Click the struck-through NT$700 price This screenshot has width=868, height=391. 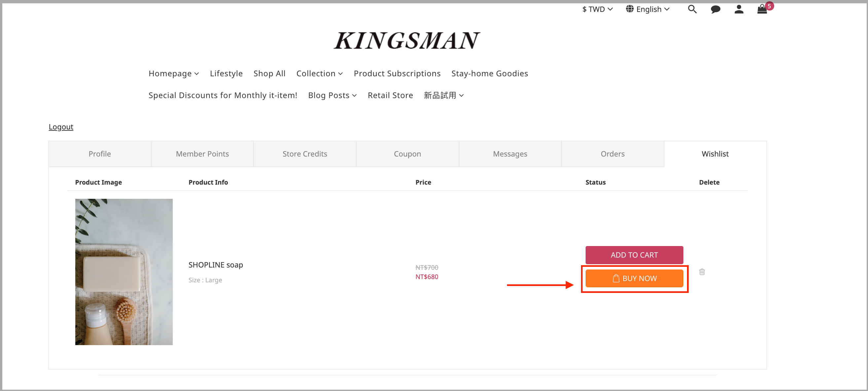[427, 267]
